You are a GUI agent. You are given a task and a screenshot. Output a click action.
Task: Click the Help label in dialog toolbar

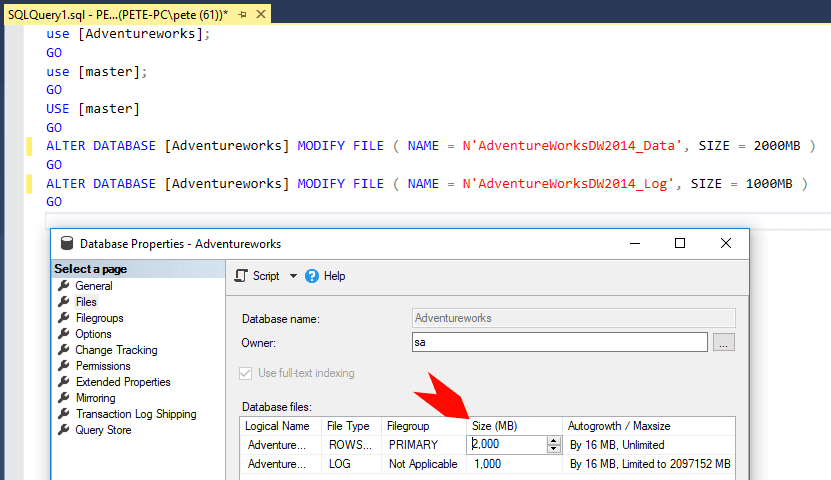tap(334, 276)
